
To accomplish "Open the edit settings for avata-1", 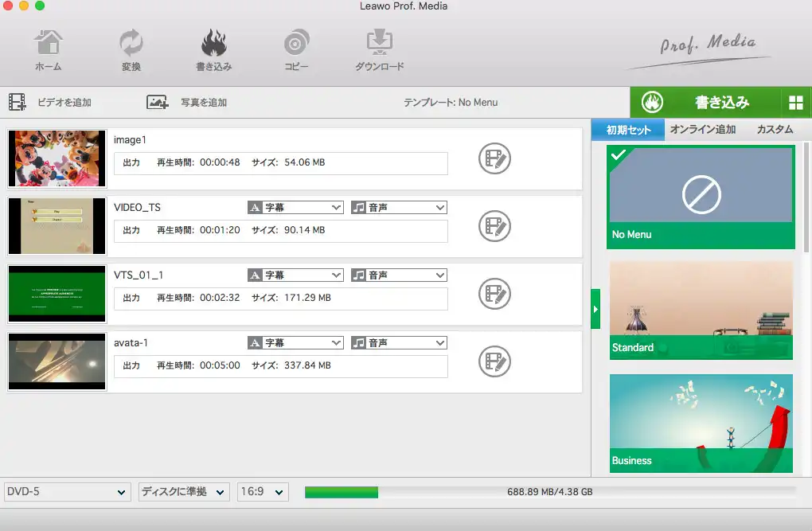I will 494,362.
